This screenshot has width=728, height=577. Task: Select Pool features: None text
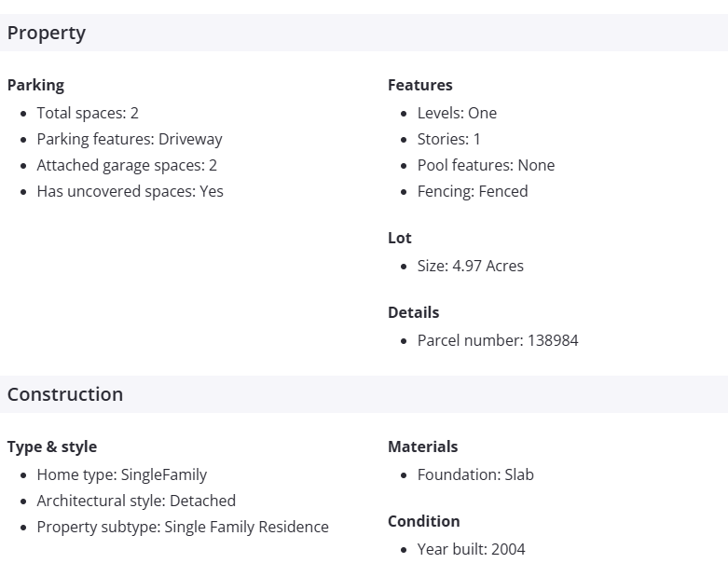[x=486, y=165]
